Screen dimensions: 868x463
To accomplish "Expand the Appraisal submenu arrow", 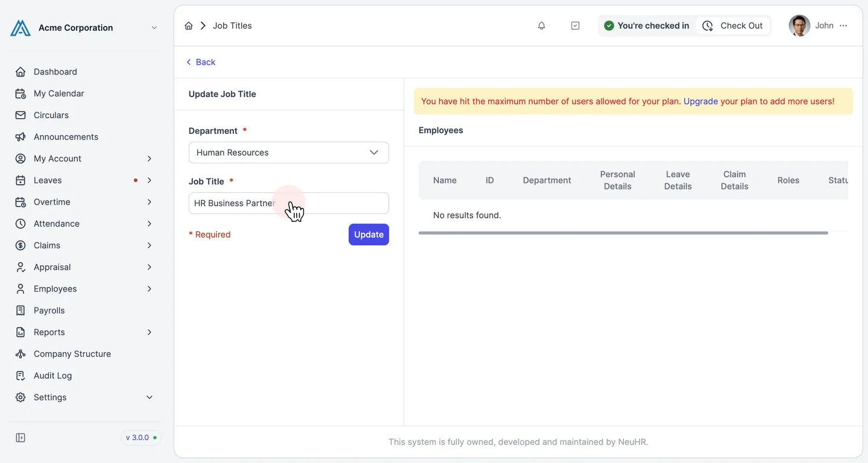I will [149, 267].
